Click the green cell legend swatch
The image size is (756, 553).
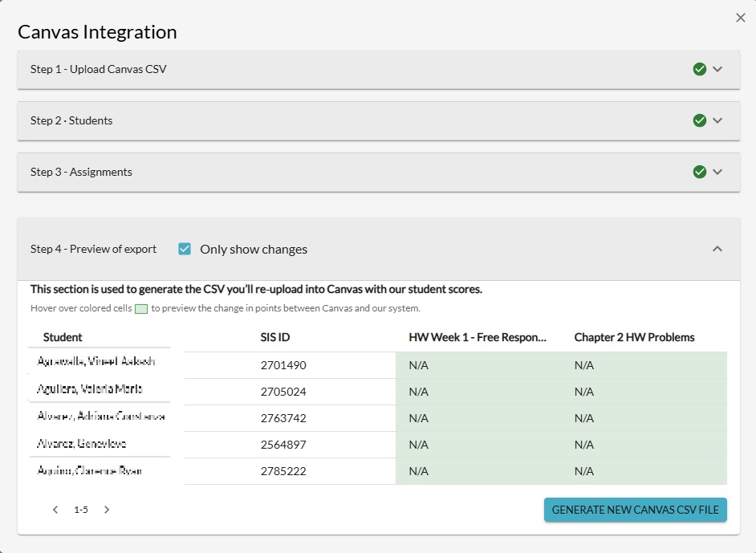141,308
